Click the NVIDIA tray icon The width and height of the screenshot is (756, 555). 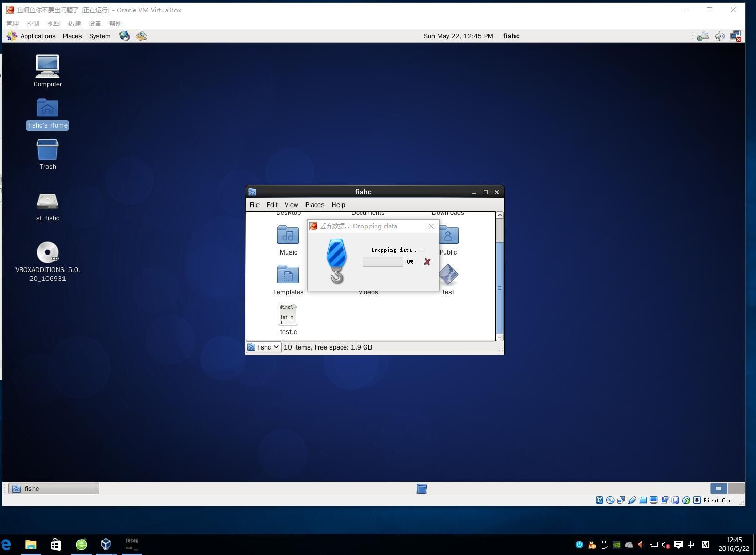click(617, 545)
